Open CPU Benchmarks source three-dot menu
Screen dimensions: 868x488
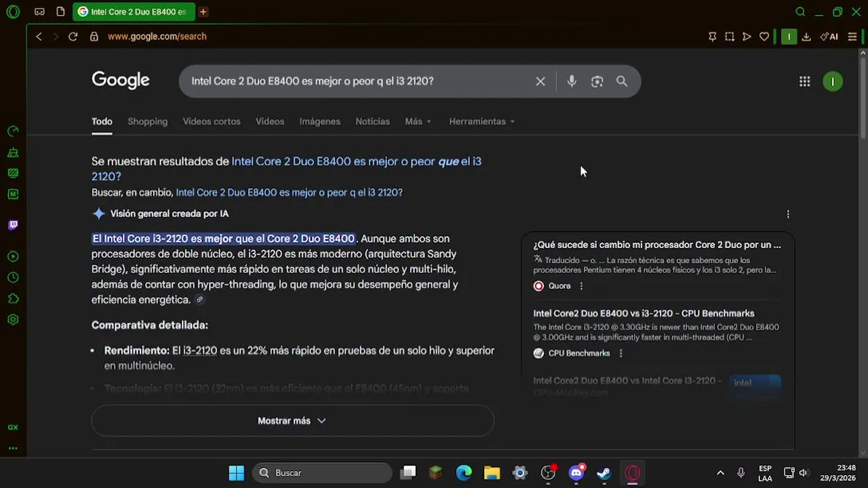click(620, 353)
